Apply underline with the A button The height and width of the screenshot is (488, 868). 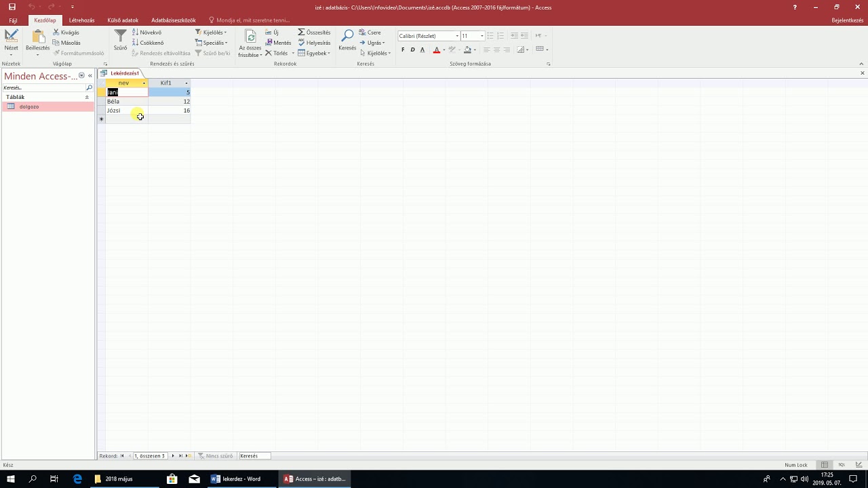point(422,49)
